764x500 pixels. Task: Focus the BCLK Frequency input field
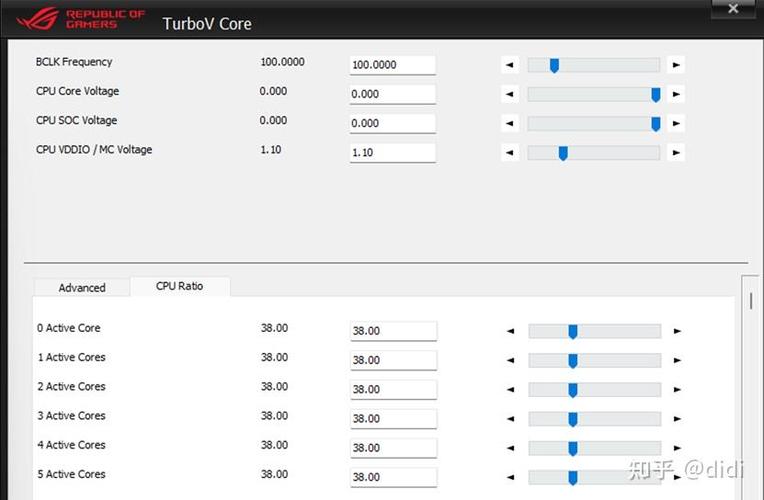click(392, 65)
